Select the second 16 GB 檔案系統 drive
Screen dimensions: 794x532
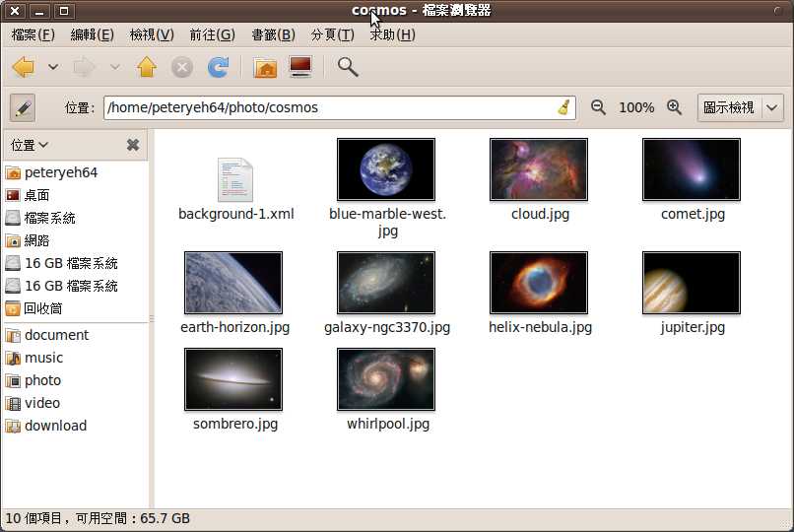75,286
